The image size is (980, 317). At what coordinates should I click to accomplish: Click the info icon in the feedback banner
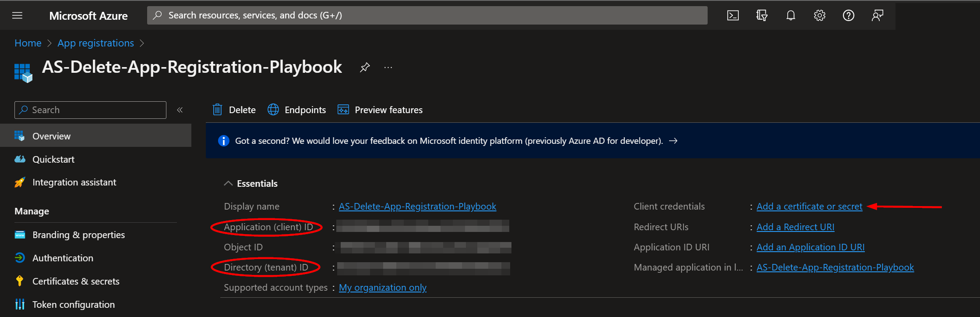click(223, 141)
